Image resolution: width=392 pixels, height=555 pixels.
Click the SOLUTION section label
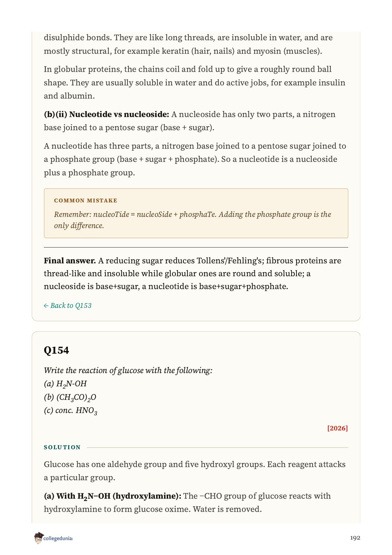click(62, 447)
